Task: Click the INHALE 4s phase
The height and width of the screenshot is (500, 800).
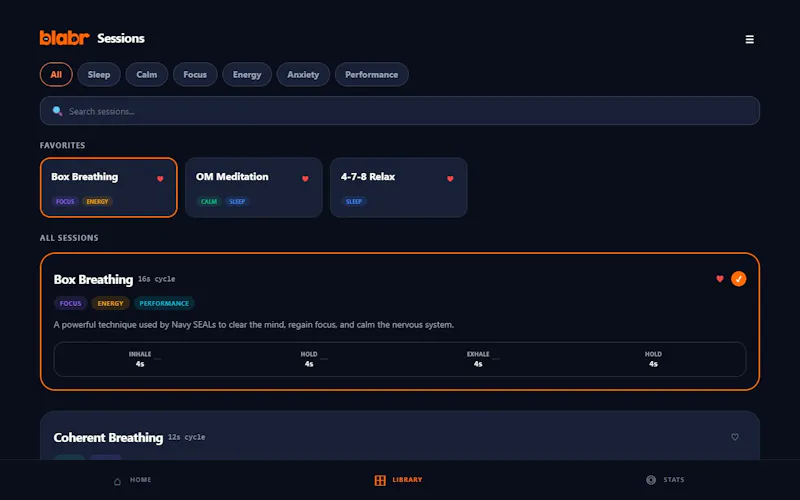Action: coord(140,359)
